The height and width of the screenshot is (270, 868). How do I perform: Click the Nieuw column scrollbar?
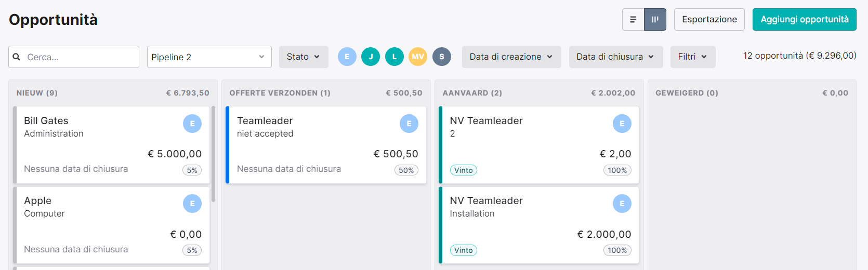(x=213, y=154)
